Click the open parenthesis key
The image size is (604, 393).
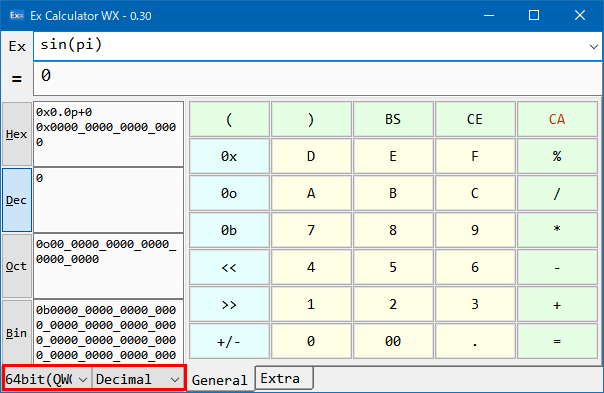point(229,119)
